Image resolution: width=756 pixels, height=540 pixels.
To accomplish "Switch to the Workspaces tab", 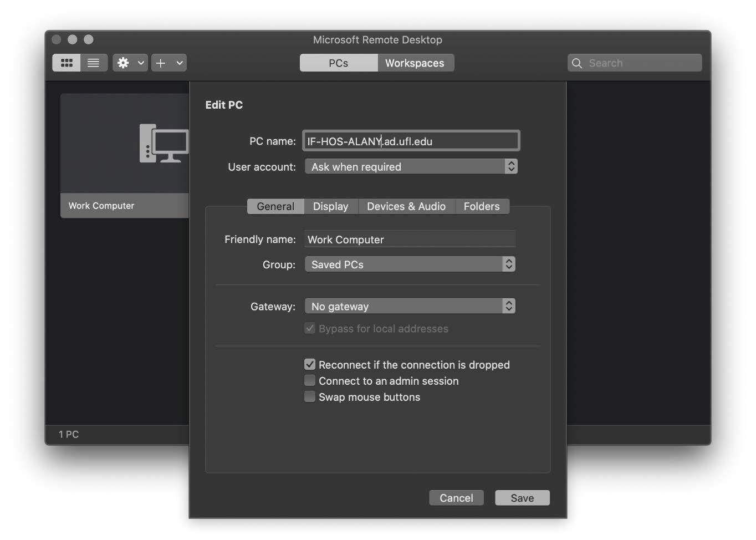I will click(x=415, y=63).
